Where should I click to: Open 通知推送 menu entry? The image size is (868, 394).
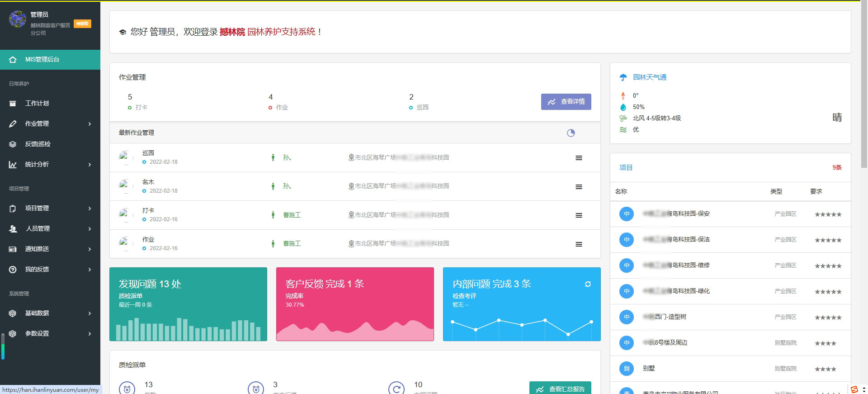[50, 249]
